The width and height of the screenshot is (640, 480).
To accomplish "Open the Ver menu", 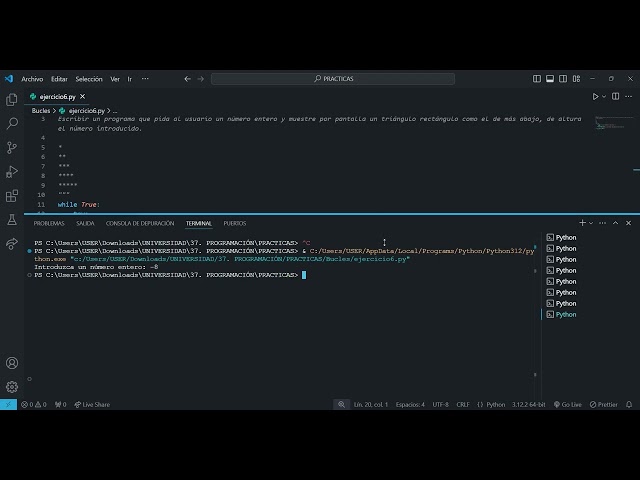I will (115, 79).
